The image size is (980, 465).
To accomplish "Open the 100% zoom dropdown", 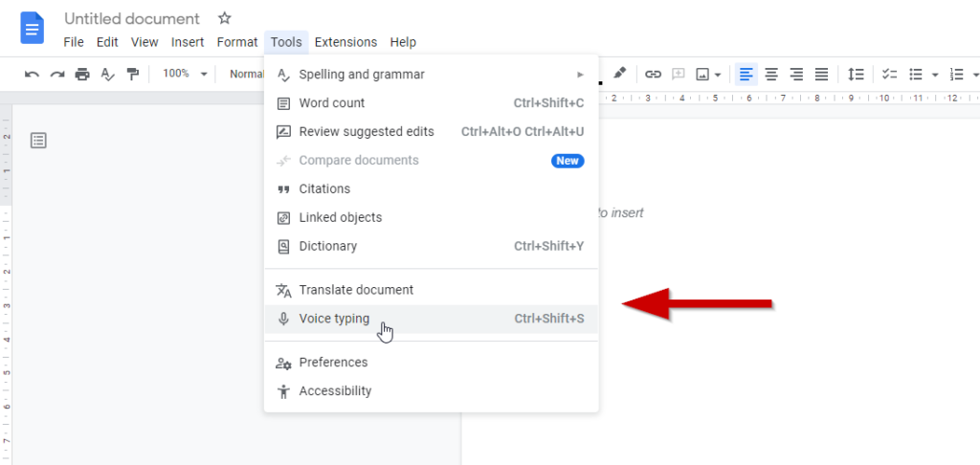I will click(185, 74).
